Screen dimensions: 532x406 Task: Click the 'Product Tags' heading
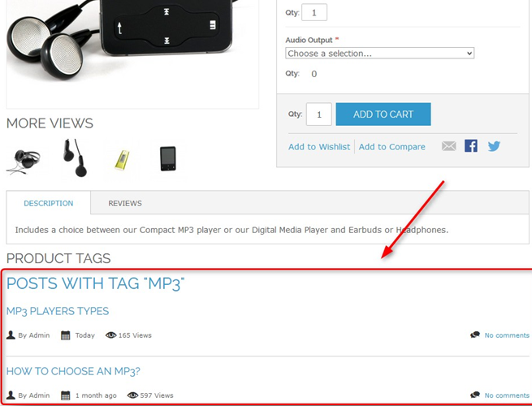(58, 258)
